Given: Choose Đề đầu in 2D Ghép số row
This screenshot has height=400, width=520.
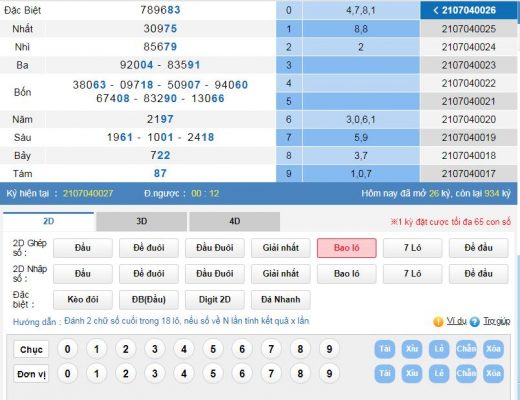Looking at the screenshot, I should pyautogui.click(x=479, y=248).
